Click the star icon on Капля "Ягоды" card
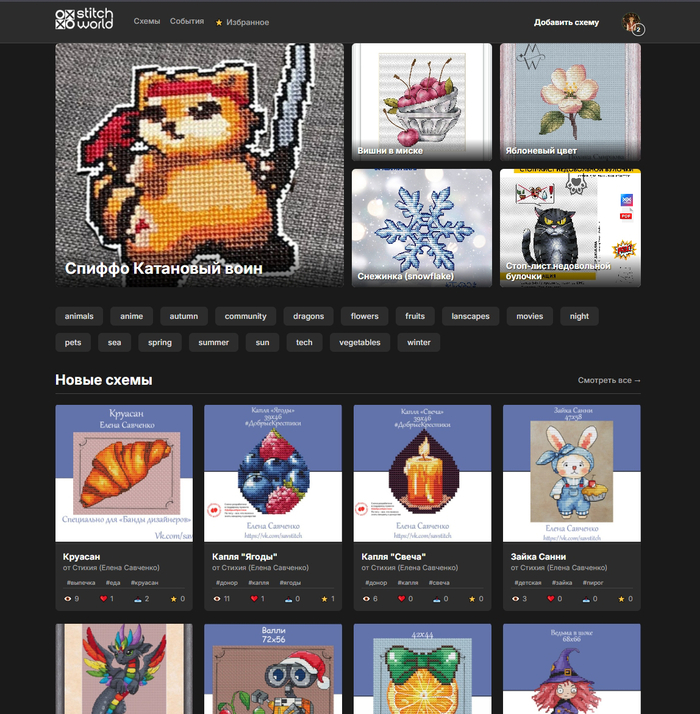The width and height of the screenshot is (700, 714). [322, 598]
